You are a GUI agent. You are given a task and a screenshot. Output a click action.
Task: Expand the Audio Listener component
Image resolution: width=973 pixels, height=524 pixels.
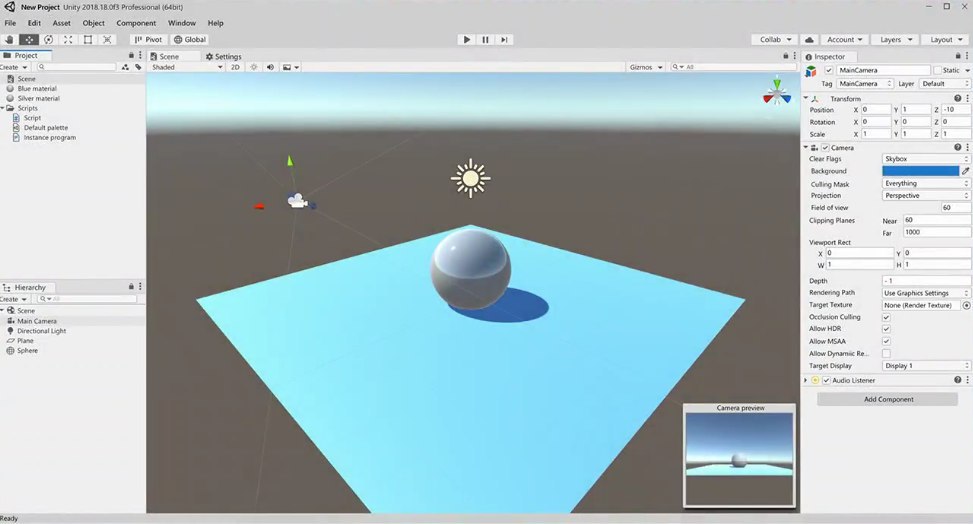806,380
